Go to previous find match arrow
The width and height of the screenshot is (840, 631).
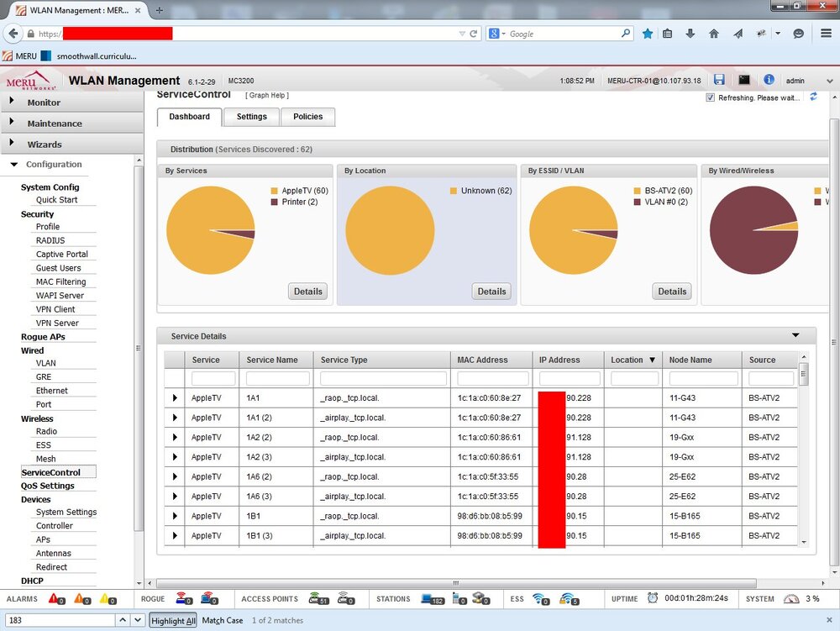123,620
